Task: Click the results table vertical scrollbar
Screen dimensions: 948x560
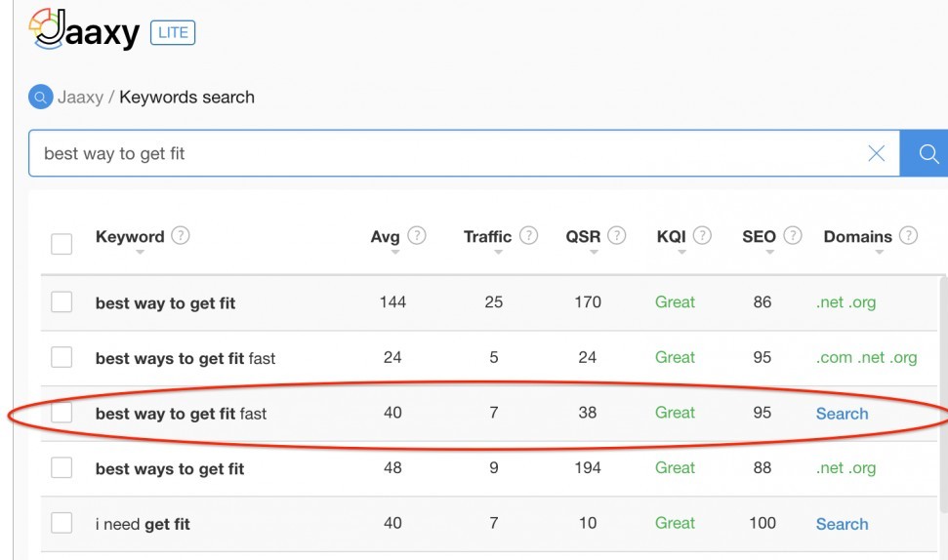Action: [x=944, y=396]
